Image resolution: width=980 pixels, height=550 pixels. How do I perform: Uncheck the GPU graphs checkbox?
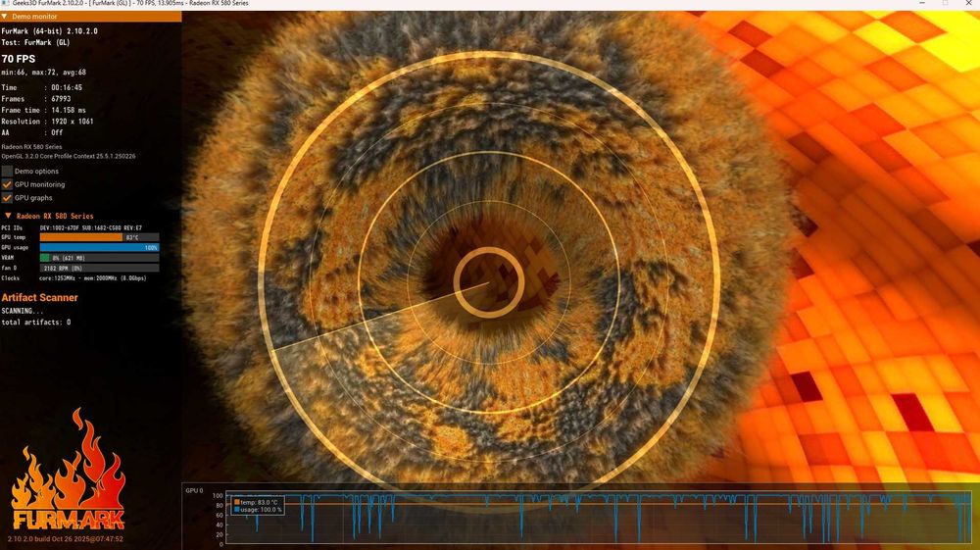click(7, 197)
